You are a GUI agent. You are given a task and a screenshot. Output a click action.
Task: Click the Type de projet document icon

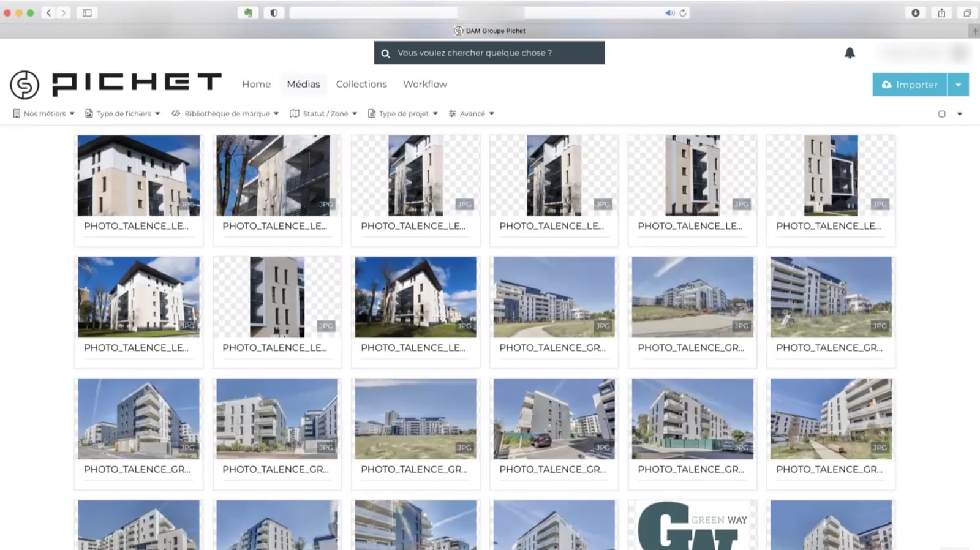click(x=371, y=113)
